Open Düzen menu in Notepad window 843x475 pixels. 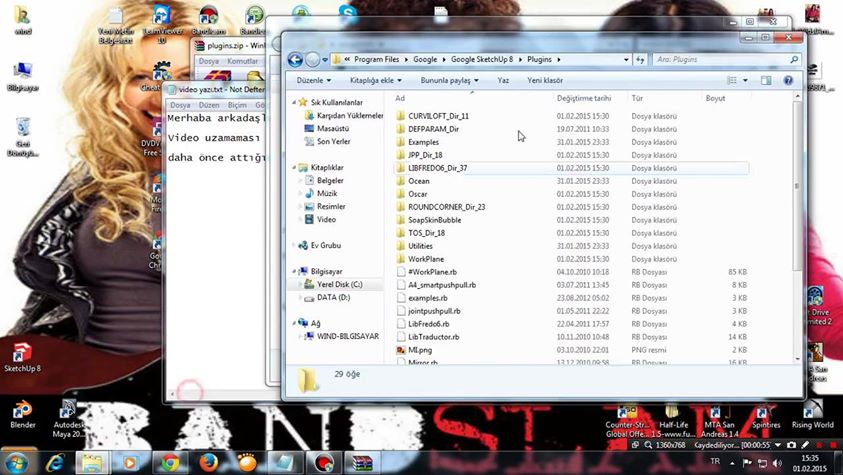tap(209, 105)
